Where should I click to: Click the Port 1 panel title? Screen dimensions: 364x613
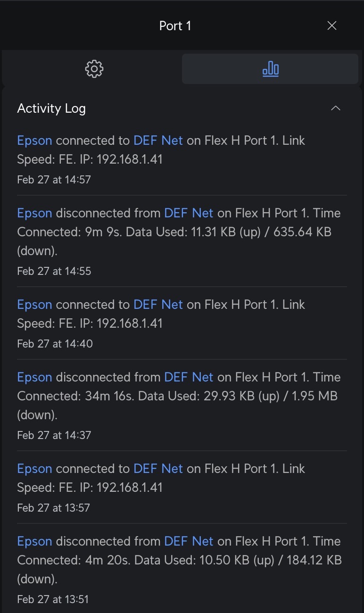click(x=175, y=25)
